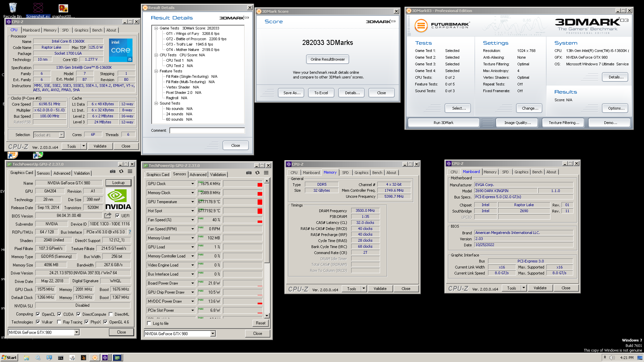The image size is (644, 362).
Task: Open the Advanced tab in GPU-Z Graphics Card window
Action: click(62, 173)
